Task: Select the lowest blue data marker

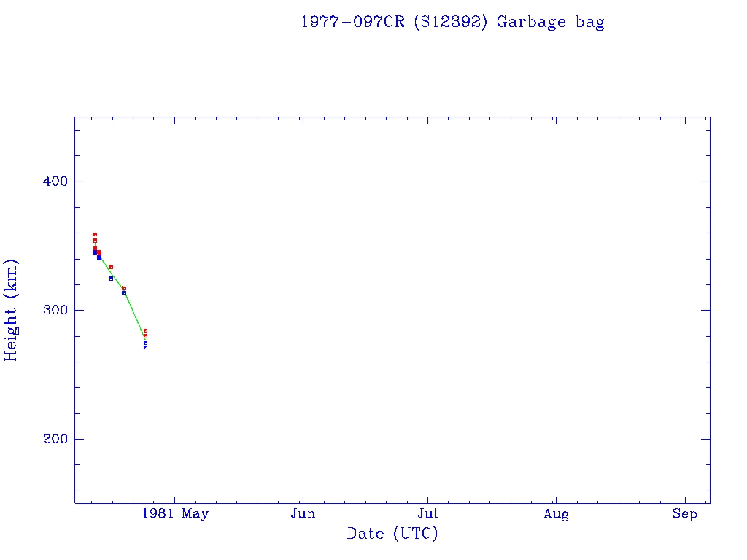Action: click(x=145, y=347)
